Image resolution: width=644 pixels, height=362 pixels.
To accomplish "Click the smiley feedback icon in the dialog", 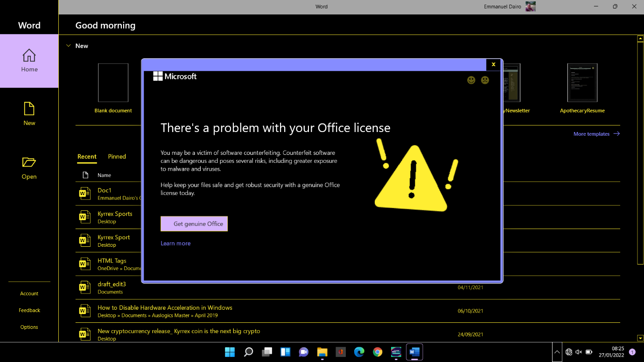I will [471, 80].
